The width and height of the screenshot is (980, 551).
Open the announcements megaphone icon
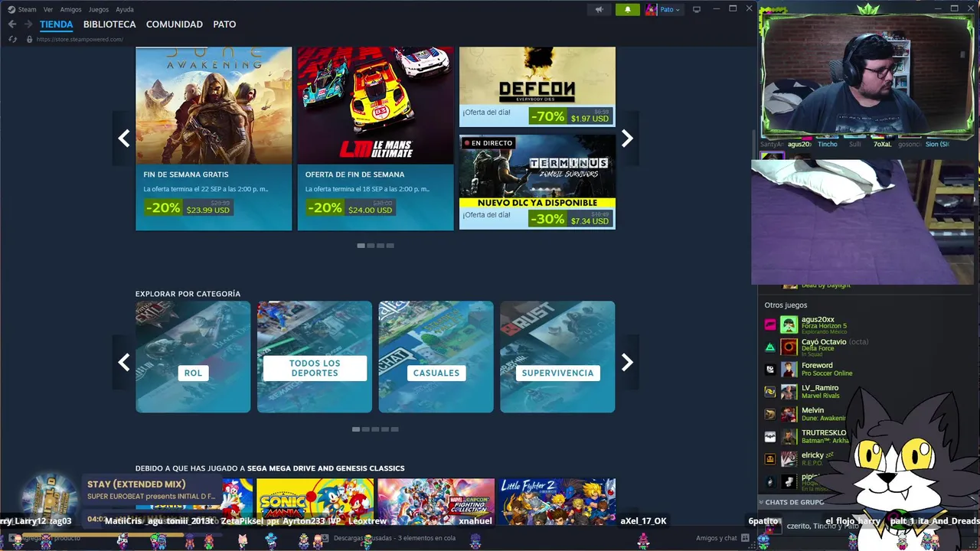point(599,9)
